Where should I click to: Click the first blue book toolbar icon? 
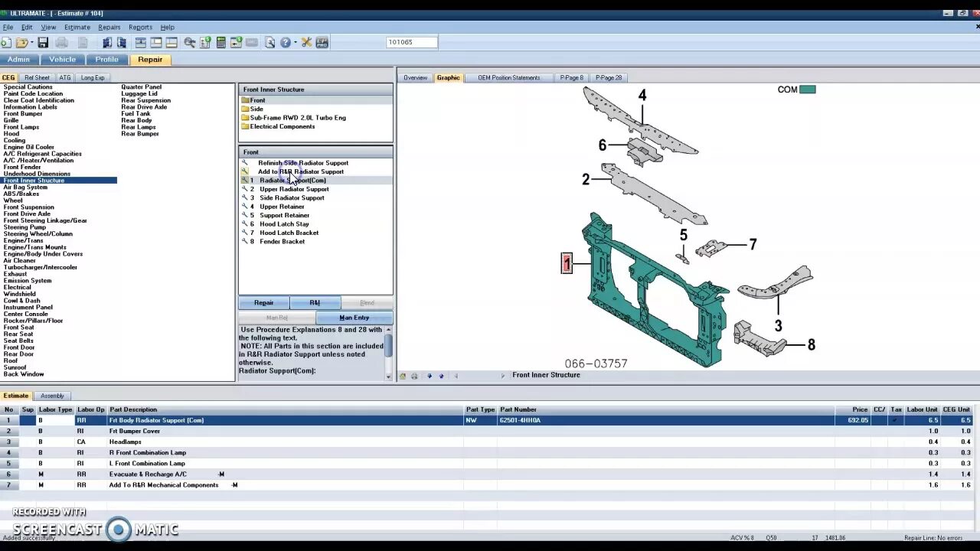(x=107, y=43)
